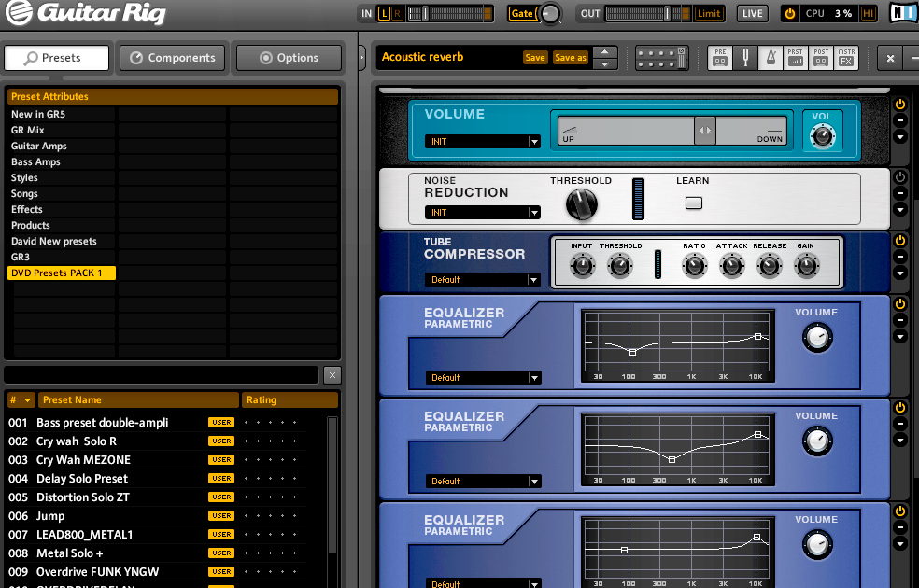Enable the Gate on the input section
919x588 pixels.
tap(520, 13)
